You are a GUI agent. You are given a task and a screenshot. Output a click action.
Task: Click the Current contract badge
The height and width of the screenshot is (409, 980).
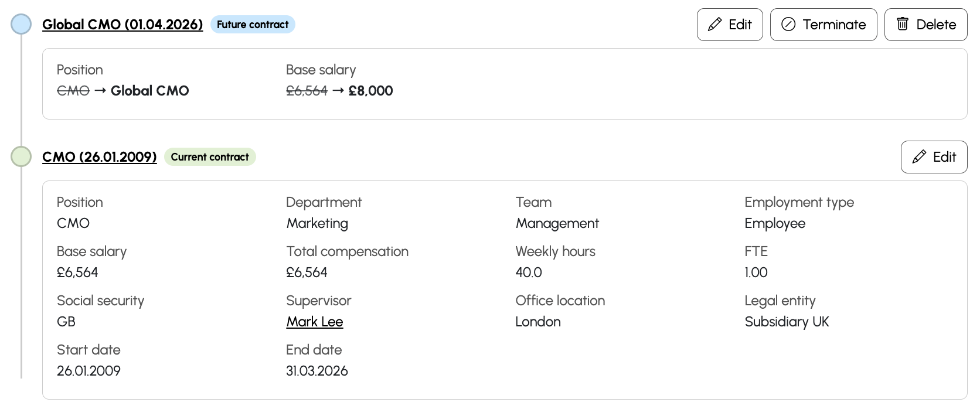210,157
